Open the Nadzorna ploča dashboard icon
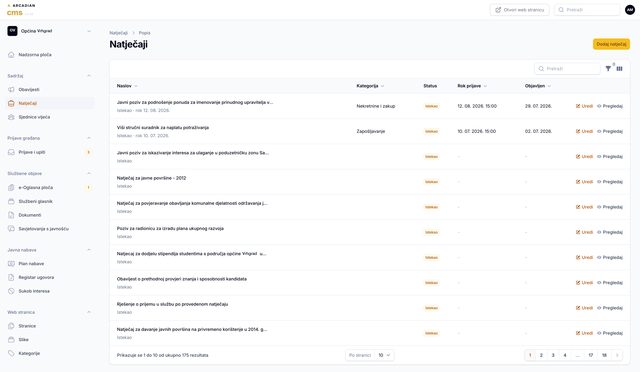 (x=11, y=55)
